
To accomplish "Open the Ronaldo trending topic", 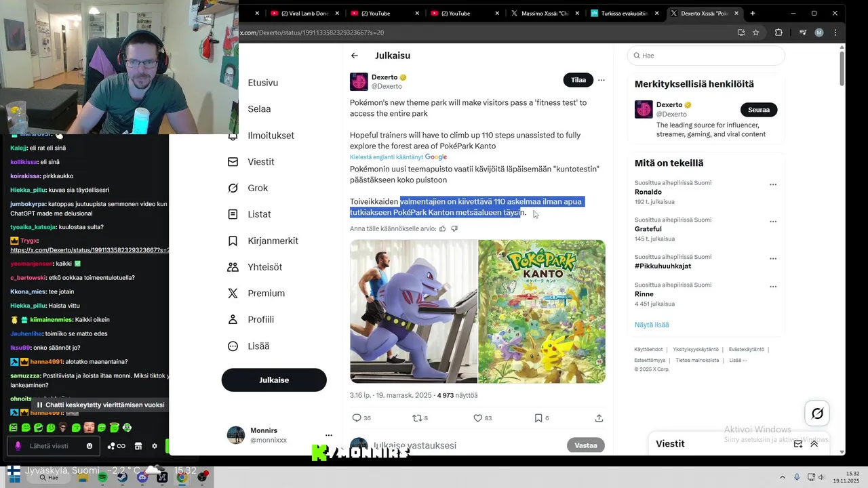I will click(648, 192).
